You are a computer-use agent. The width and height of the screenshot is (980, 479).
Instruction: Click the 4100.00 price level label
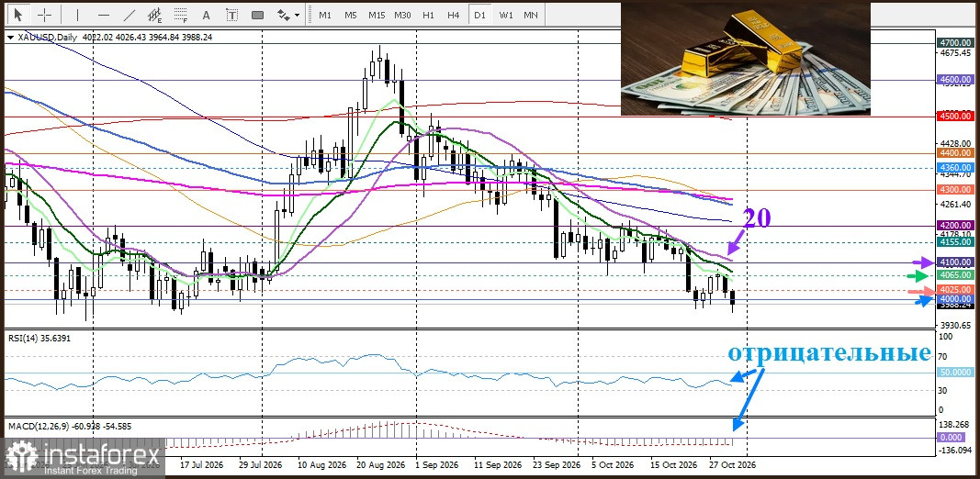pyautogui.click(x=955, y=262)
